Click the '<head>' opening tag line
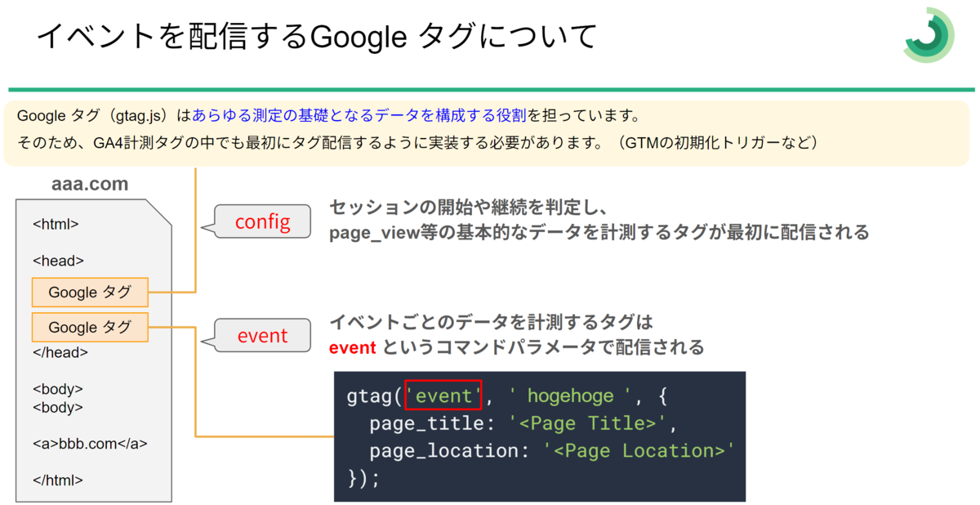Image resolution: width=980 pixels, height=505 pixels. click(58, 261)
